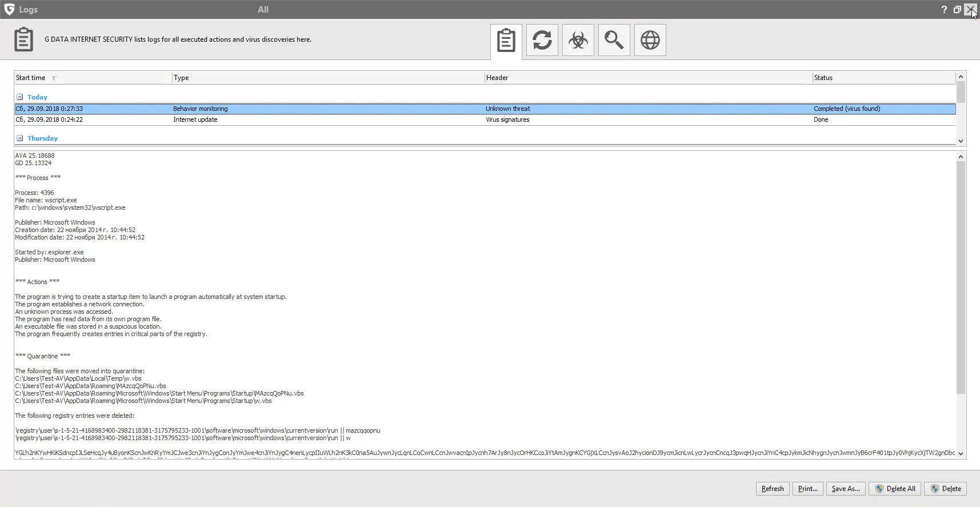Screen dimensions: 980x507
Task: Click the Refresh button
Action: 773,489
